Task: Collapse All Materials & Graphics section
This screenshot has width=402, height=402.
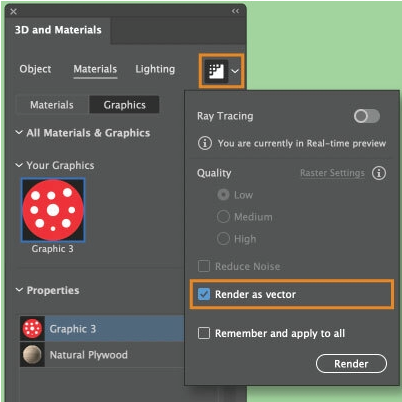Action: [x=19, y=133]
